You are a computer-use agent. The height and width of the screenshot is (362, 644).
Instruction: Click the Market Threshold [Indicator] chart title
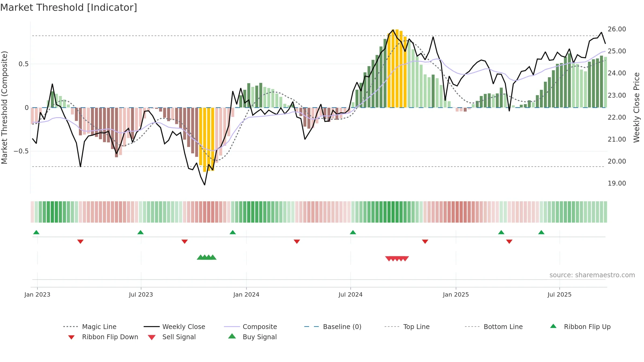[x=69, y=8]
